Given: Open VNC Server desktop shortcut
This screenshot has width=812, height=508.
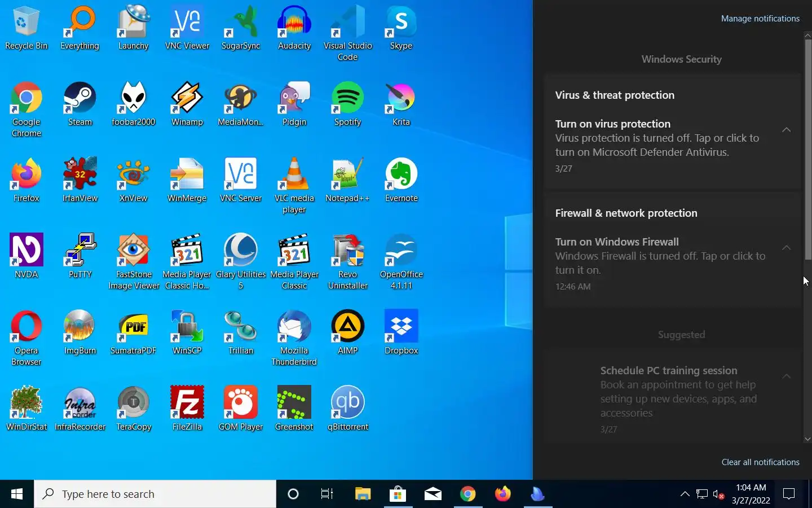Looking at the screenshot, I should [240, 181].
